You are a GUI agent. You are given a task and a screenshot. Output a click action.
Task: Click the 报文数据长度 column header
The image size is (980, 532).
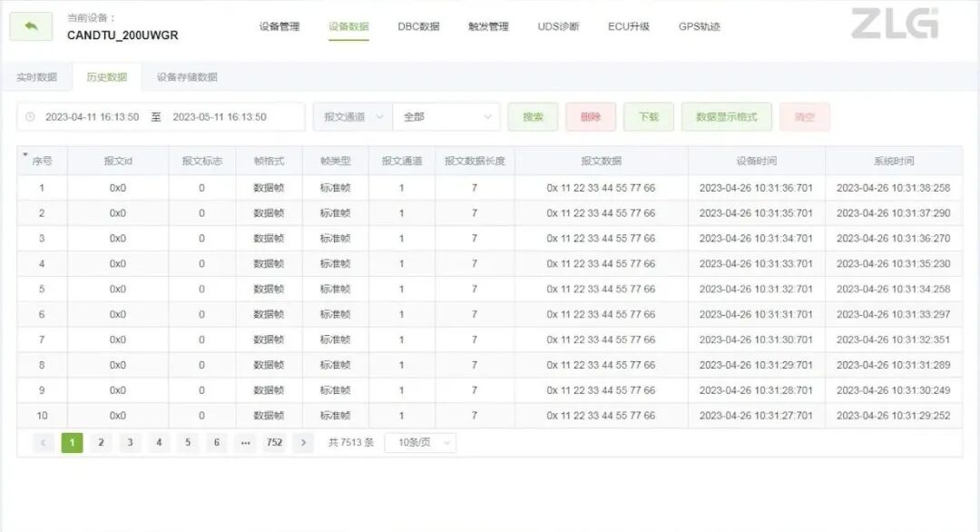pyautogui.click(x=475, y=161)
